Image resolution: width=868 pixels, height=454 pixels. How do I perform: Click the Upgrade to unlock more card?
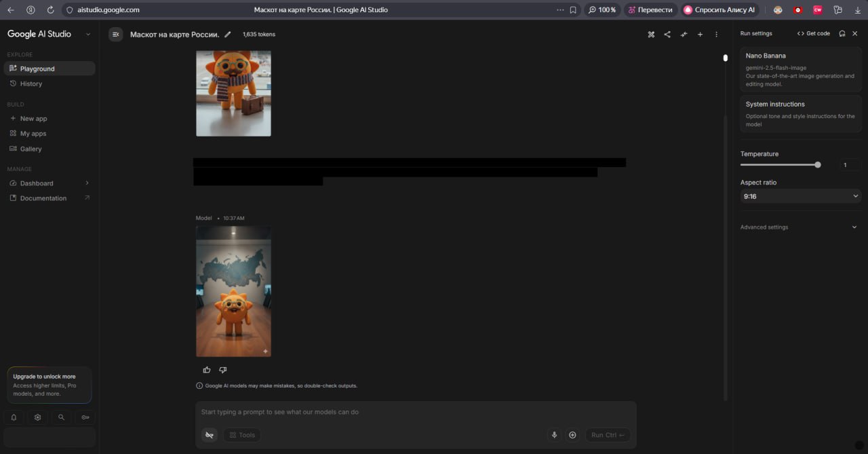coord(49,385)
